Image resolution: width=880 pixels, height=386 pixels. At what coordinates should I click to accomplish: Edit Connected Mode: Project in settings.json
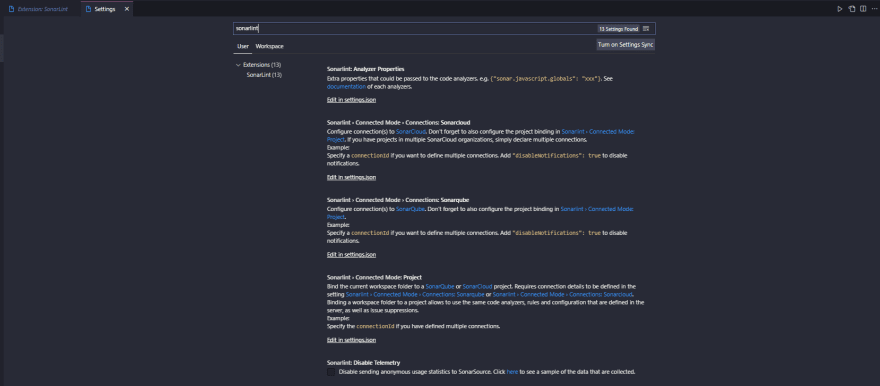(351, 340)
